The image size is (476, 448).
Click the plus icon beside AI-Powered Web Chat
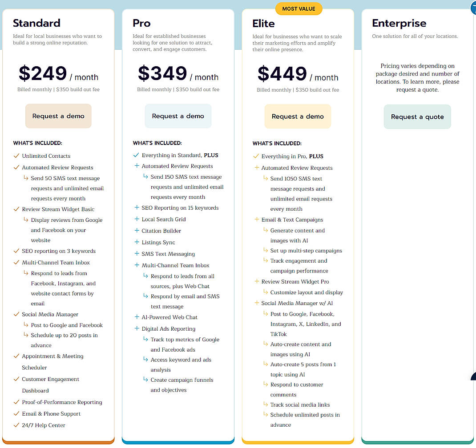(137, 317)
